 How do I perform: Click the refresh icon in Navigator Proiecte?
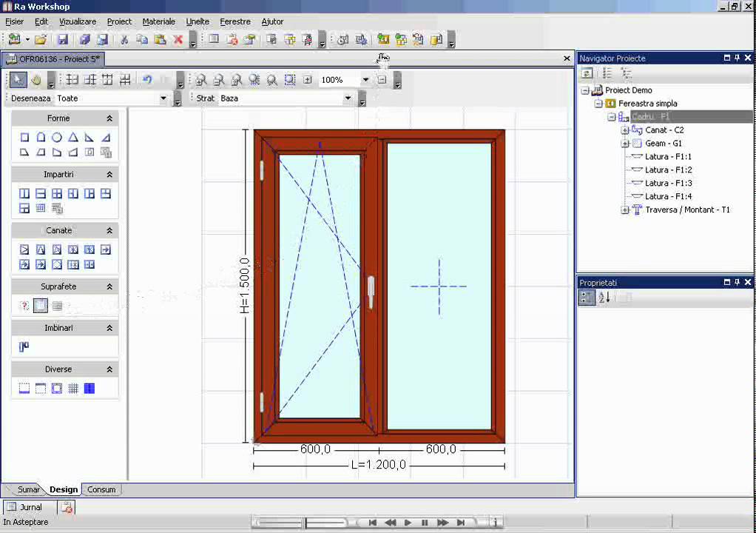tap(587, 73)
